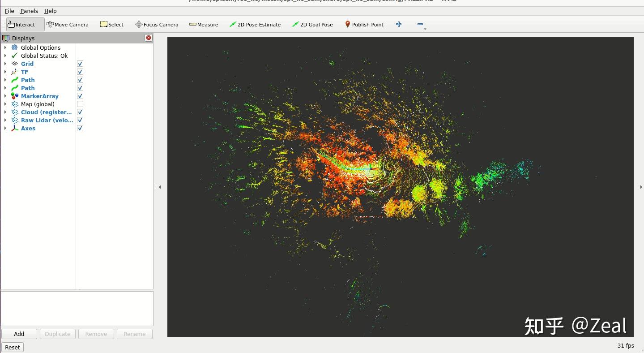The width and height of the screenshot is (644, 353).
Task: Select the Interact tool
Action: pyautogui.click(x=25, y=25)
